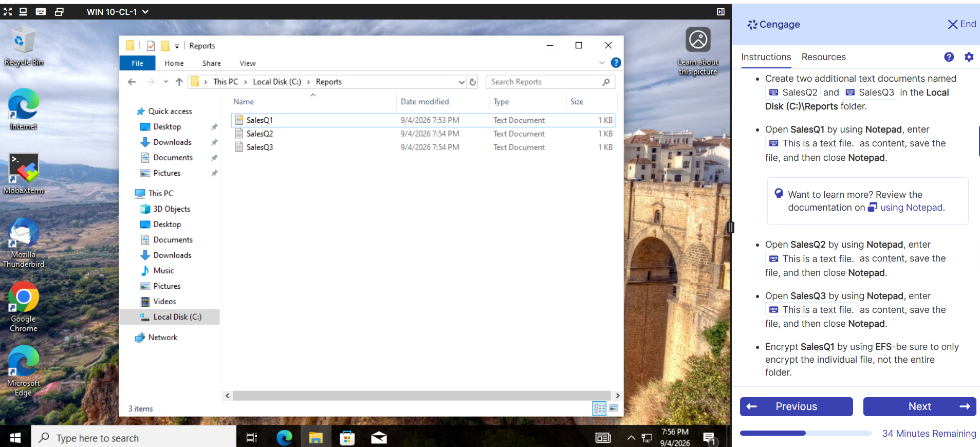This screenshot has height=447, width=980.
Task: Switch to Details view layout icon
Action: tap(600, 408)
